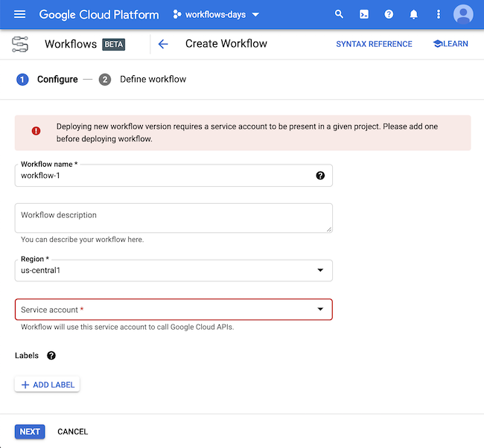The height and width of the screenshot is (448, 484).
Task: Click the Workflow name input field
Action: pyautogui.click(x=173, y=175)
